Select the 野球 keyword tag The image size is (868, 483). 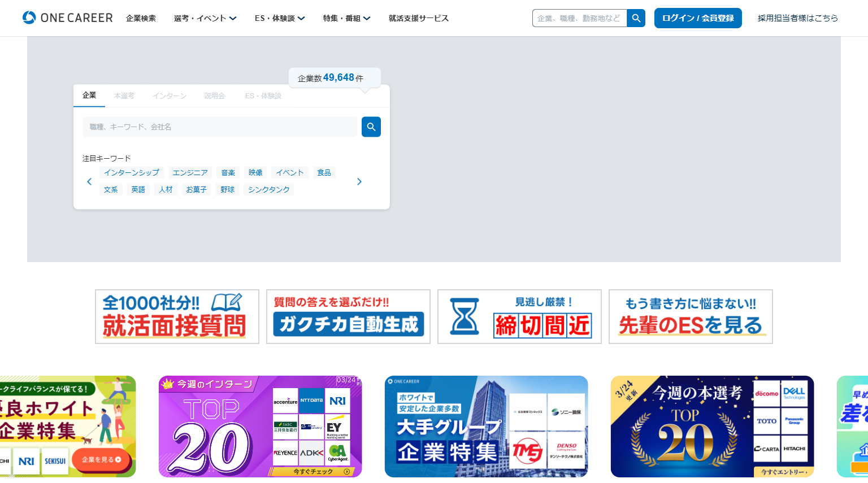tap(228, 190)
